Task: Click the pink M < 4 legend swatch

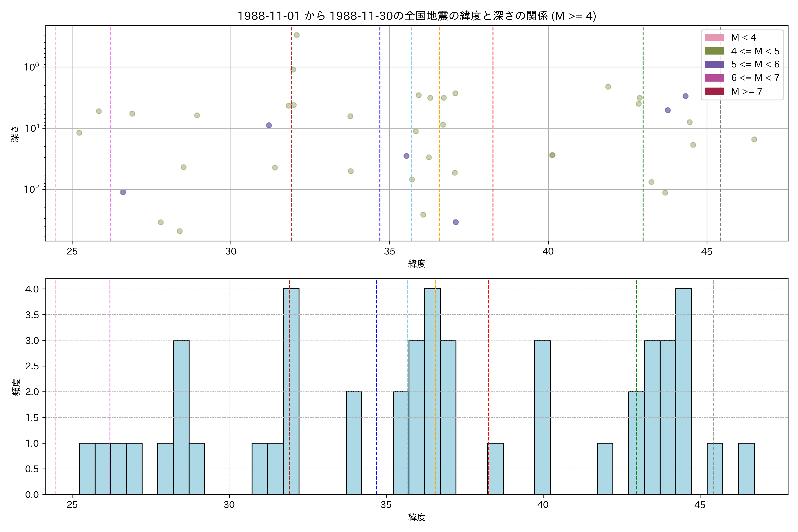Action: (x=714, y=37)
